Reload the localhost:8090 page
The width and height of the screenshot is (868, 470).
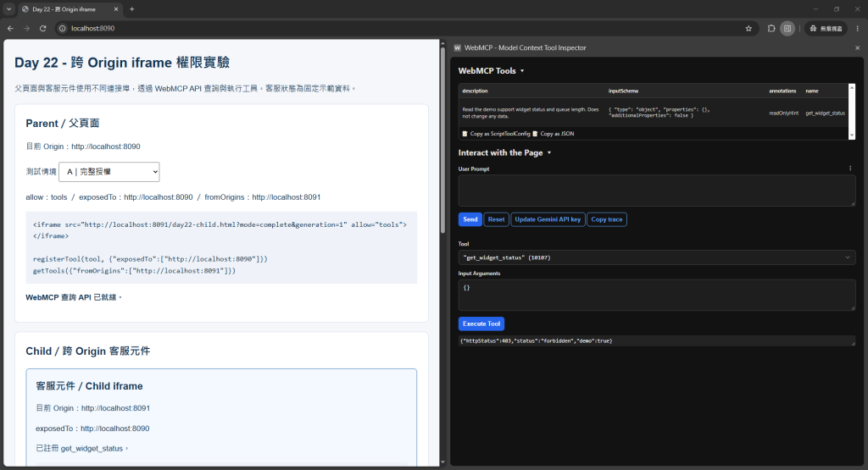click(x=42, y=28)
